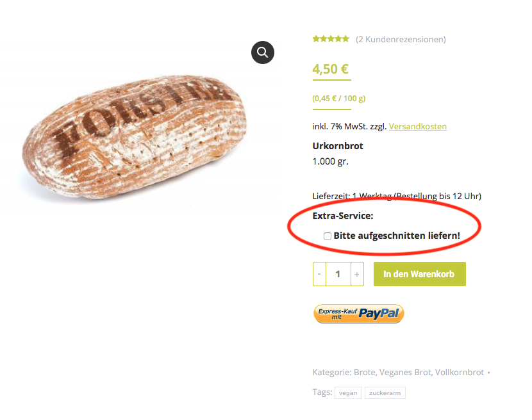The width and height of the screenshot is (532, 420).
Task: Open the 'Brote' category link
Action: (363, 371)
